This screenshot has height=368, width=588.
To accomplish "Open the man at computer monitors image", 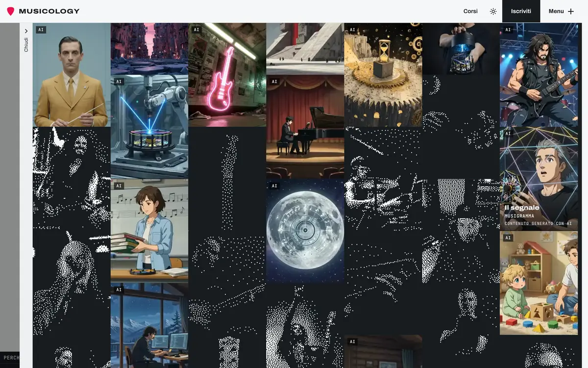I will tap(149, 325).
